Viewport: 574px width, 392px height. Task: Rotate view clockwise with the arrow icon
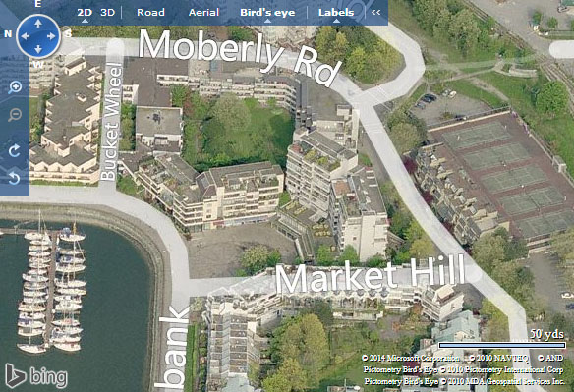tap(15, 150)
